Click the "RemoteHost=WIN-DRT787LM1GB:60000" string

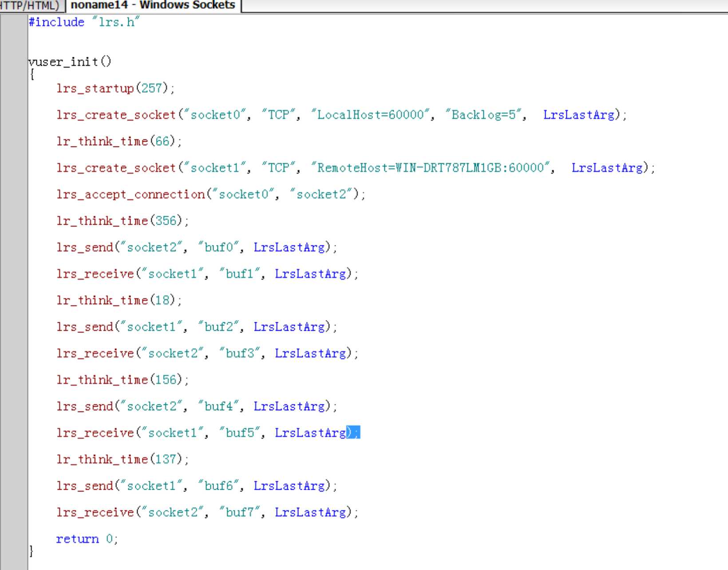(x=431, y=168)
